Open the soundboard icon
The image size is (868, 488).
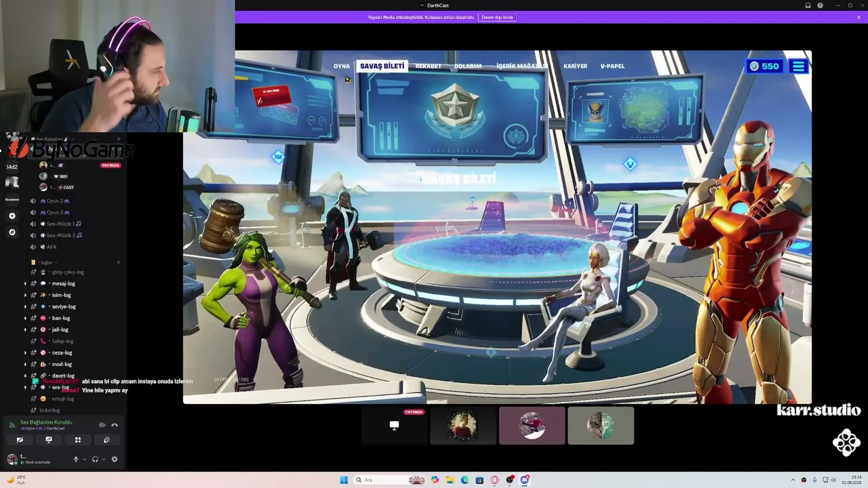click(x=107, y=440)
